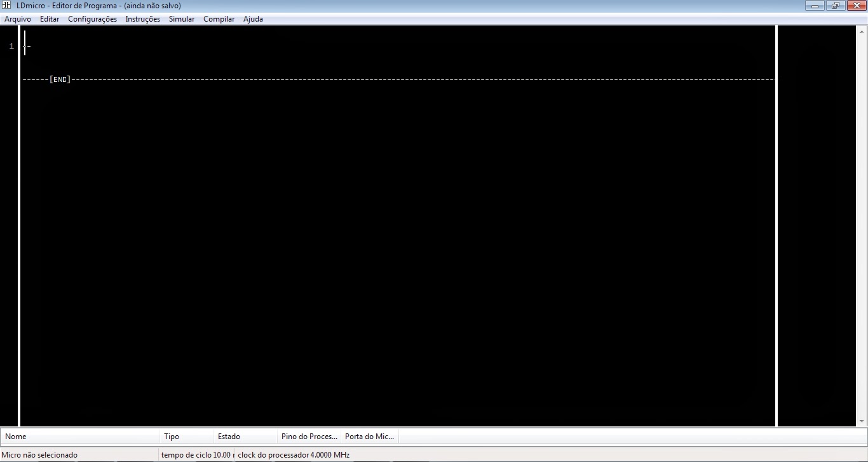Sort by the Nome column header
Screen dimensions: 868x462
(x=80, y=437)
